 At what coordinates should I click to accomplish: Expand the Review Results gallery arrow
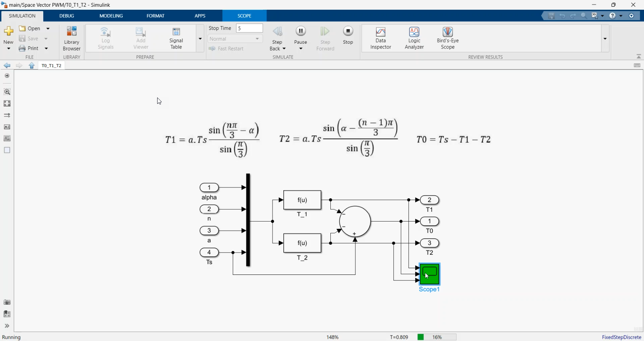tap(605, 38)
